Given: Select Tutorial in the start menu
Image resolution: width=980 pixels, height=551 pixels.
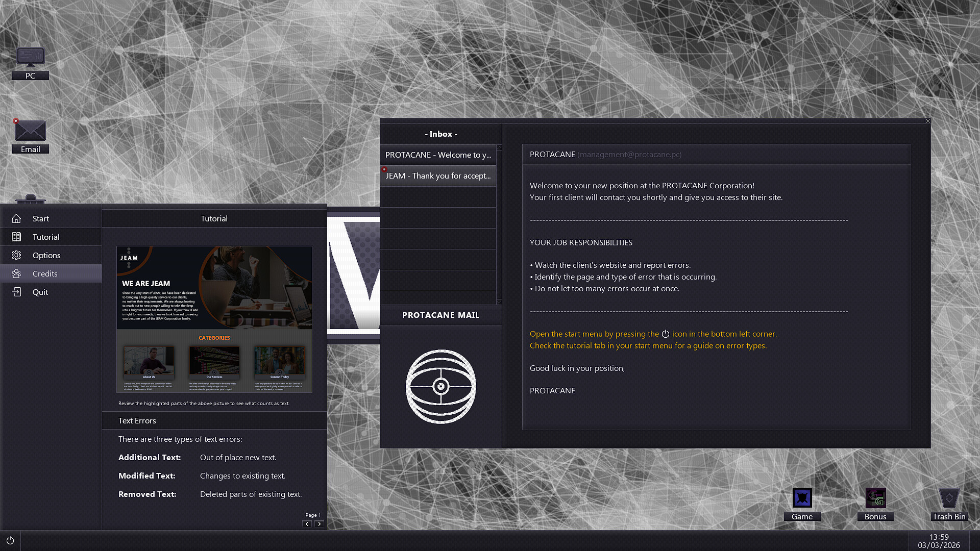Looking at the screenshot, I should point(46,237).
